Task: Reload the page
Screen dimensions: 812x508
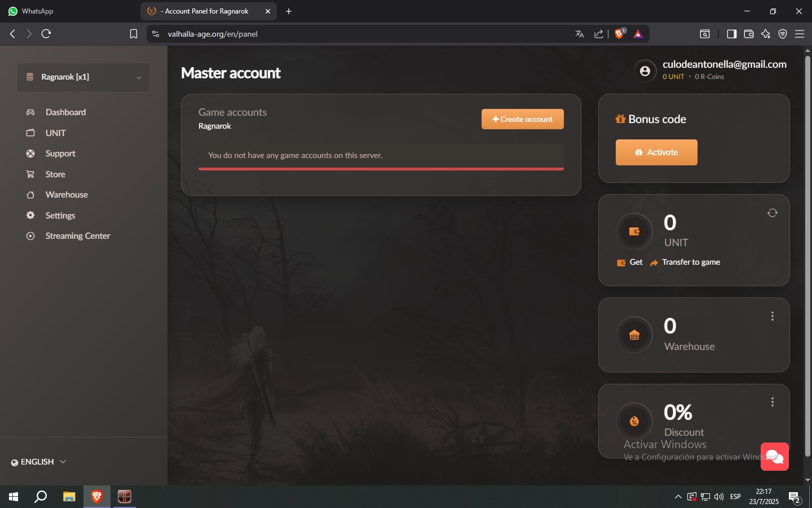Action: tap(46, 34)
